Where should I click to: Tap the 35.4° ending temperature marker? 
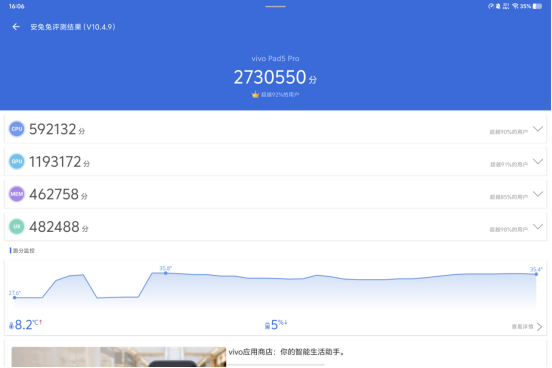[x=536, y=274]
